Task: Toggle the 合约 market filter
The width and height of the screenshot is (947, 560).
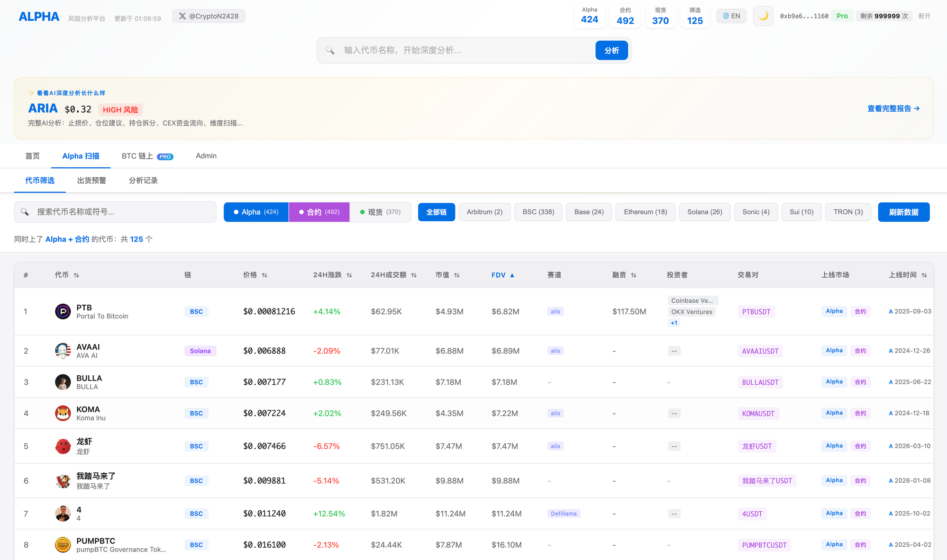Action: (319, 212)
